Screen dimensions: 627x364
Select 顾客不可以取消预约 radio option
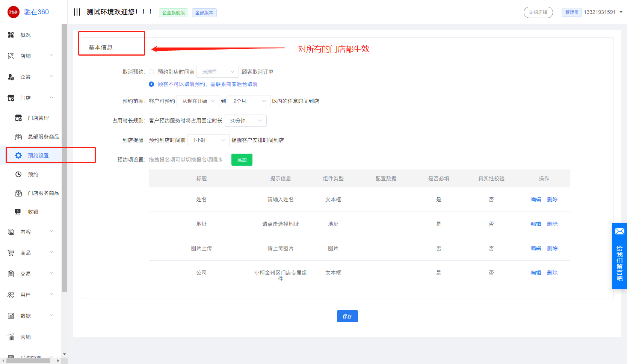point(151,84)
